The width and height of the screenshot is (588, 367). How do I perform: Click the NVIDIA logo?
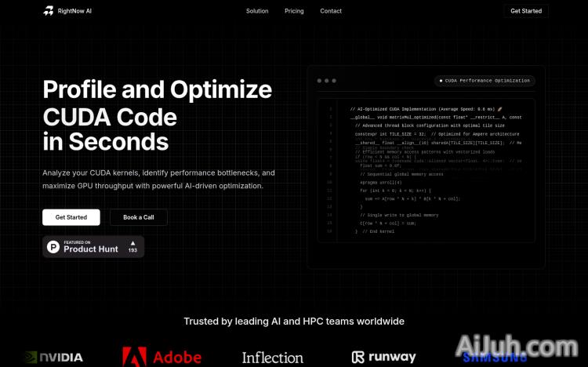53,358
